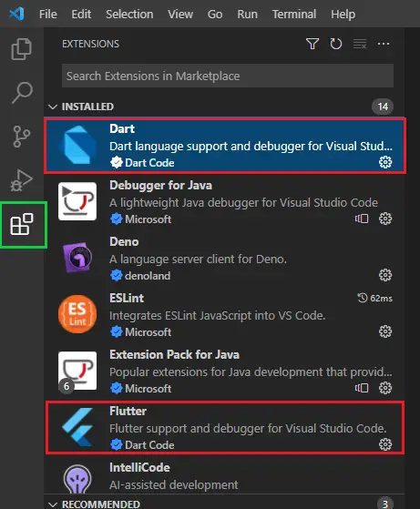Open the Dart extension's gear menu
420x509 pixels.
385,162
